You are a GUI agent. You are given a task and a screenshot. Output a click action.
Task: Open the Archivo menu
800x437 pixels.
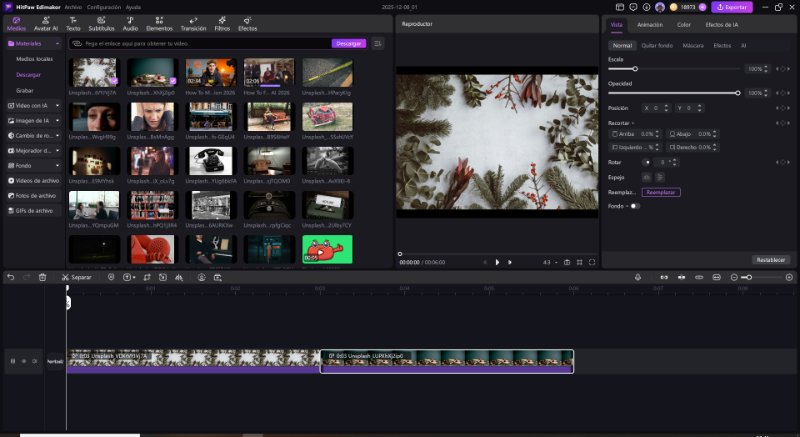[x=74, y=6]
